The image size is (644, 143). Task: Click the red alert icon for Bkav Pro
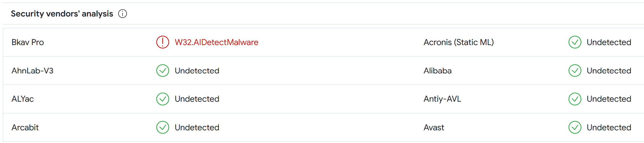tap(163, 42)
